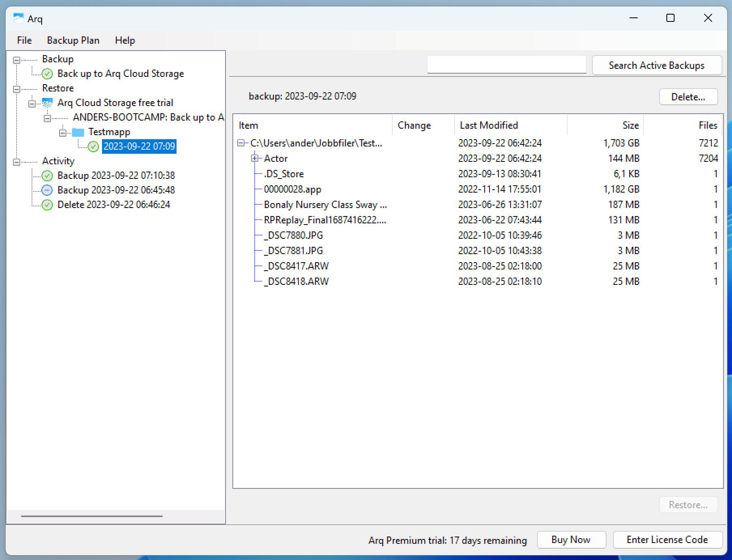Click the Testmapp folder icon
The width and height of the screenshot is (732, 560).
[x=77, y=132]
